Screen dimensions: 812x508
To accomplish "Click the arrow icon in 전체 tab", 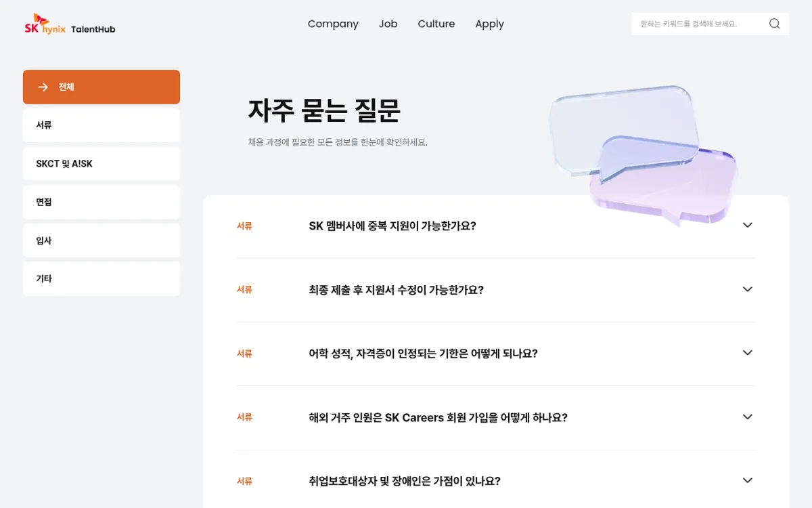I will pos(43,87).
